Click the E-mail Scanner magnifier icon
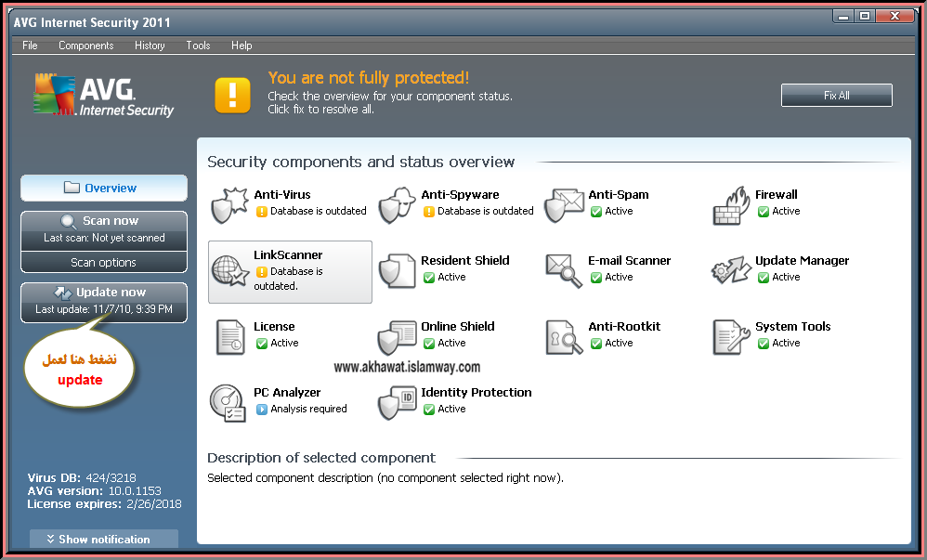 [x=564, y=271]
